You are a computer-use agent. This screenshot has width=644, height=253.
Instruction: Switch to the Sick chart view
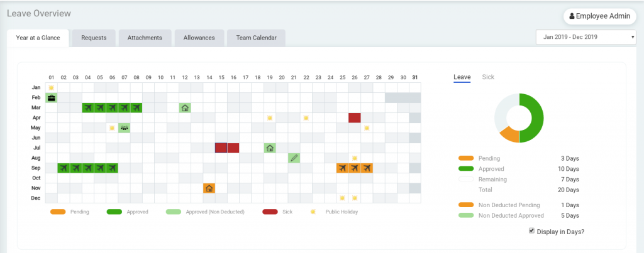tap(488, 77)
